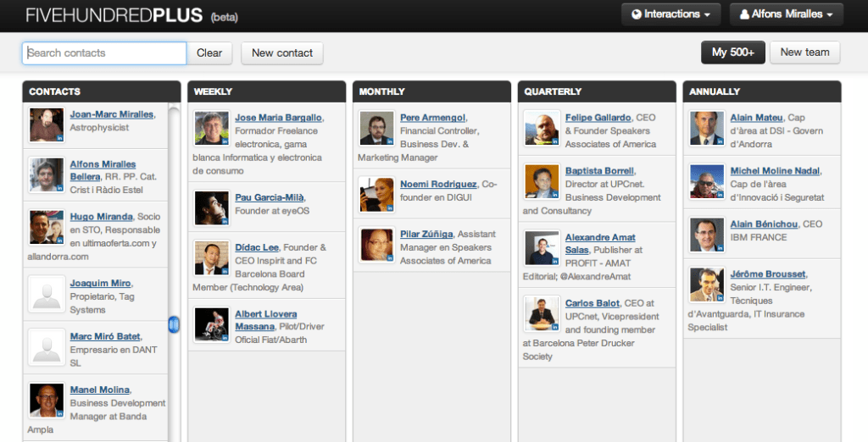Open Joan-Marc Miralles profile photo

(46, 124)
